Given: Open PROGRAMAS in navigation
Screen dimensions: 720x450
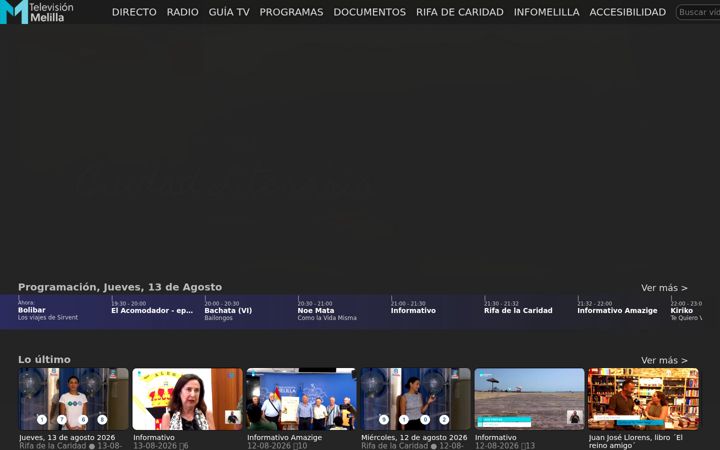Looking at the screenshot, I should click(x=291, y=12).
